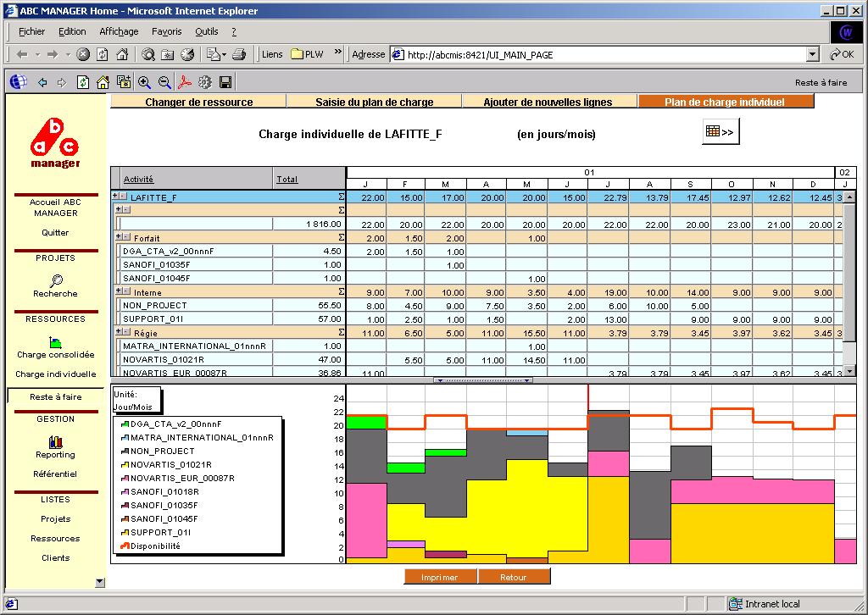Collapse the Interne group with minus
868x615 pixels.
point(125,291)
